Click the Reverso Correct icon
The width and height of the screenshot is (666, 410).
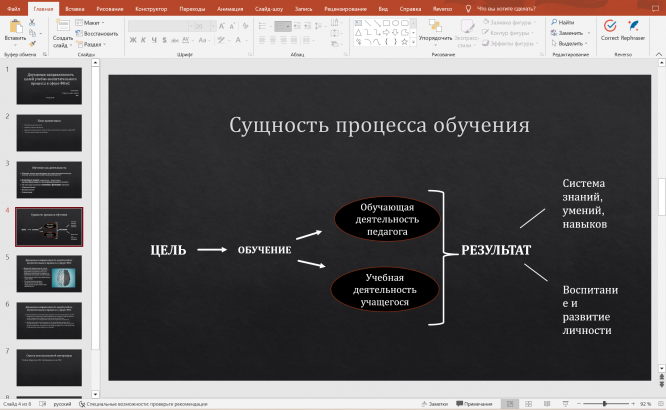[610, 26]
